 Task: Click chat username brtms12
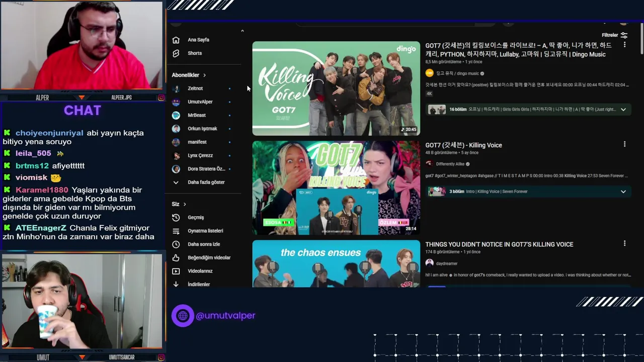coord(32,166)
